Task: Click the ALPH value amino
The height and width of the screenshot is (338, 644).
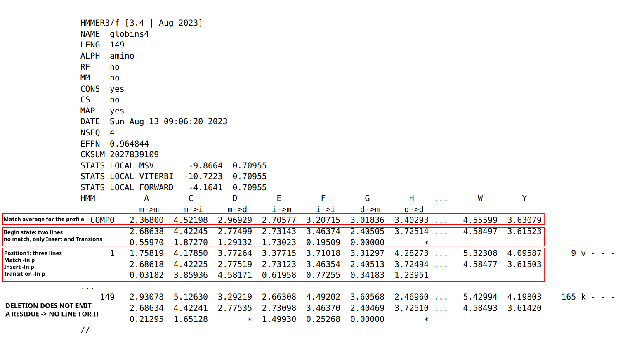Action: [122, 56]
